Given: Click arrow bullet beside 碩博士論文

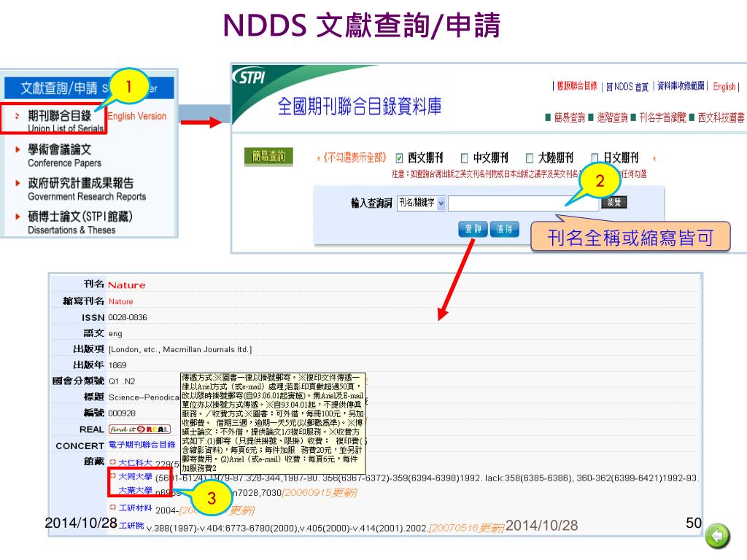Looking at the screenshot, I should coord(18,216).
